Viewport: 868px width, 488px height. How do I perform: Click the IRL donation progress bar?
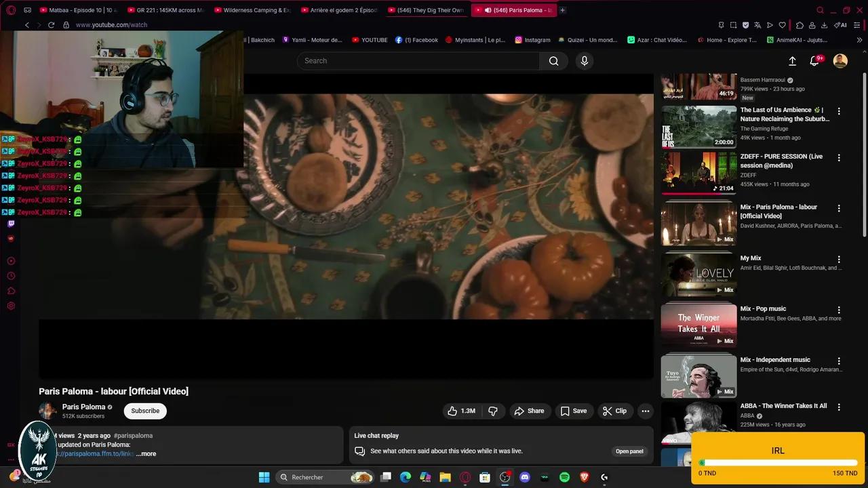coord(777,462)
